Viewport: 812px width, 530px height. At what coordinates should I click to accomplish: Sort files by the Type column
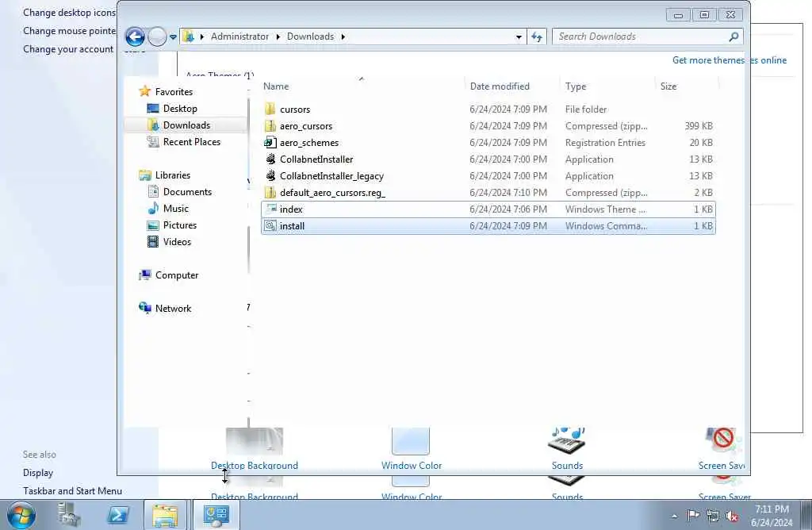(576, 86)
